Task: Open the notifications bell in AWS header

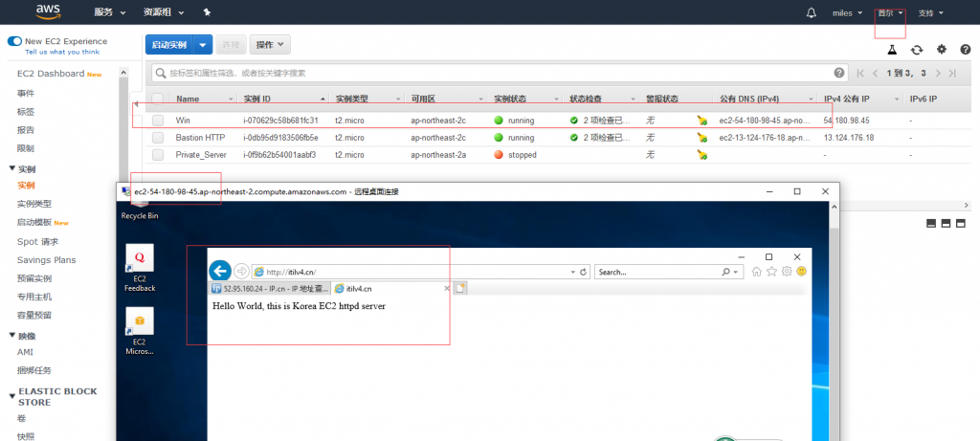Action: 812,12
